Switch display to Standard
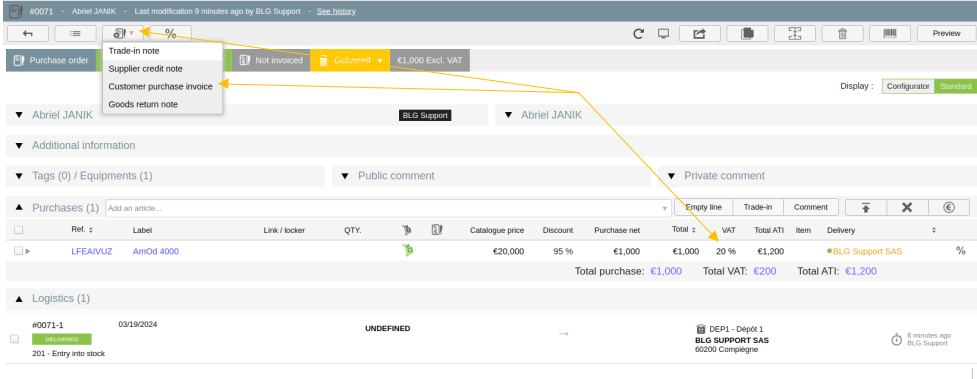977x379 pixels. (955, 86)
